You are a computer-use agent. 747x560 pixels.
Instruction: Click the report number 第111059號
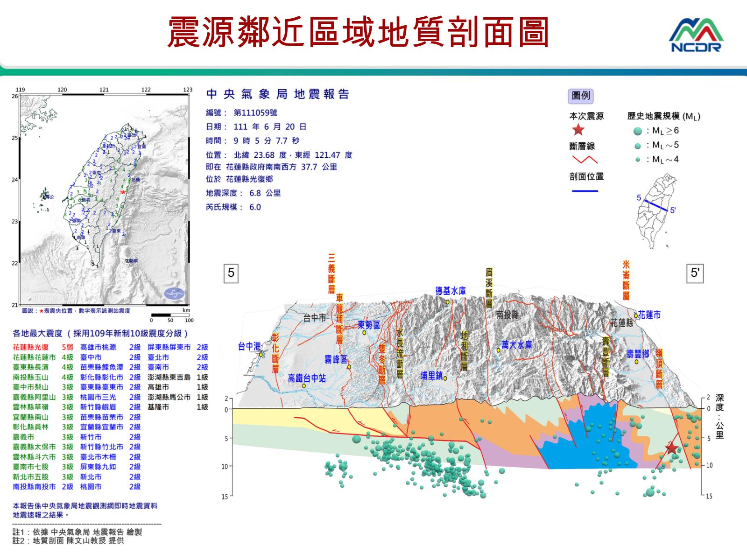point(255,113)
